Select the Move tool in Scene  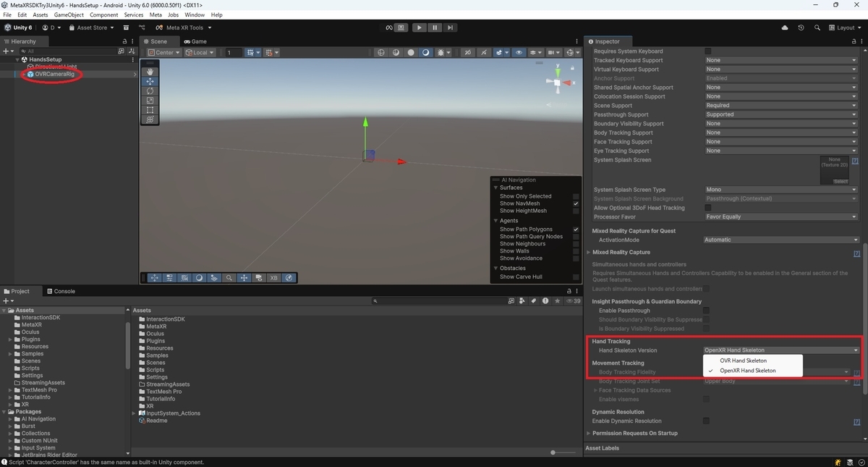pos(150,82)
